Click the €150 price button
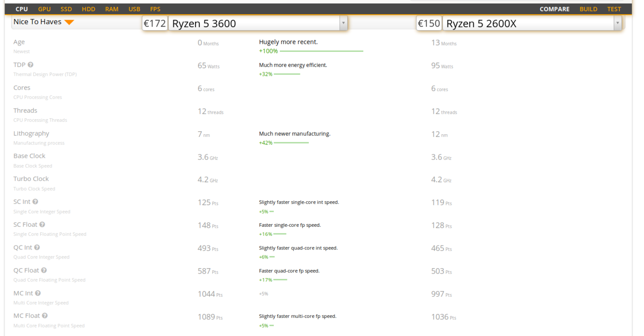644x336 pixels. click(x=429, y=23)
